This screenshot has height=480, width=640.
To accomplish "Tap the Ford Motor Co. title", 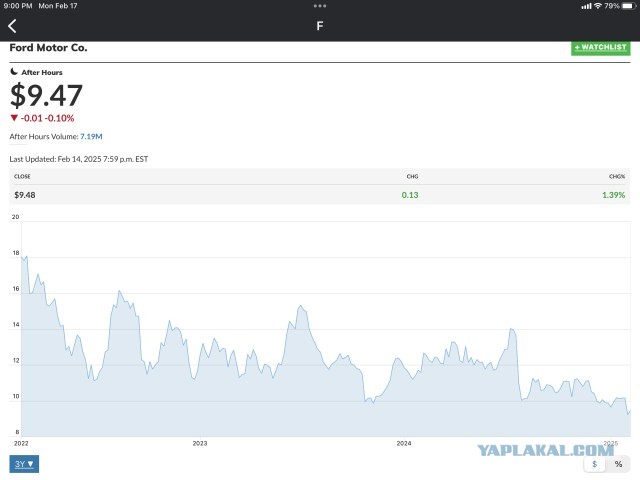I will [48, 48].
